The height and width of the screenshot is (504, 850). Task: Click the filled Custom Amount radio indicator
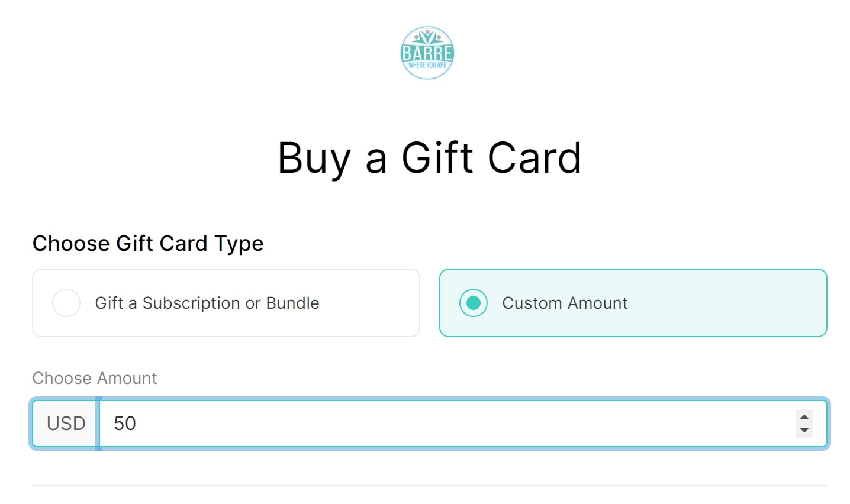pos(473,303)
